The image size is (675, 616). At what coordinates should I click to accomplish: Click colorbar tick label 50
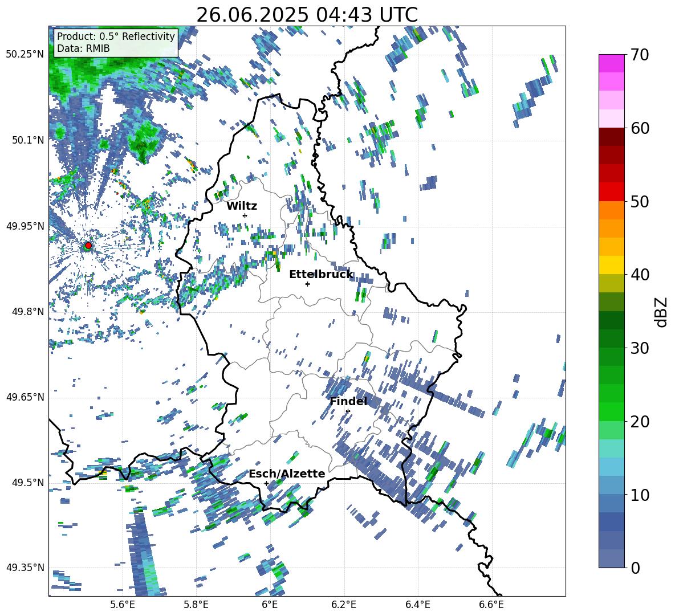pos(639,202)
